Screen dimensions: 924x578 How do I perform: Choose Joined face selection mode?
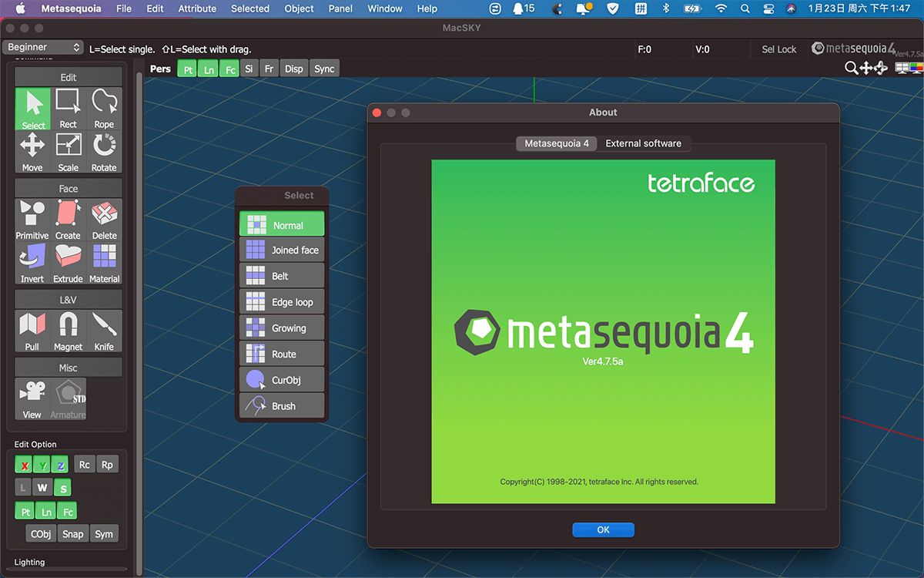[282, 250]
